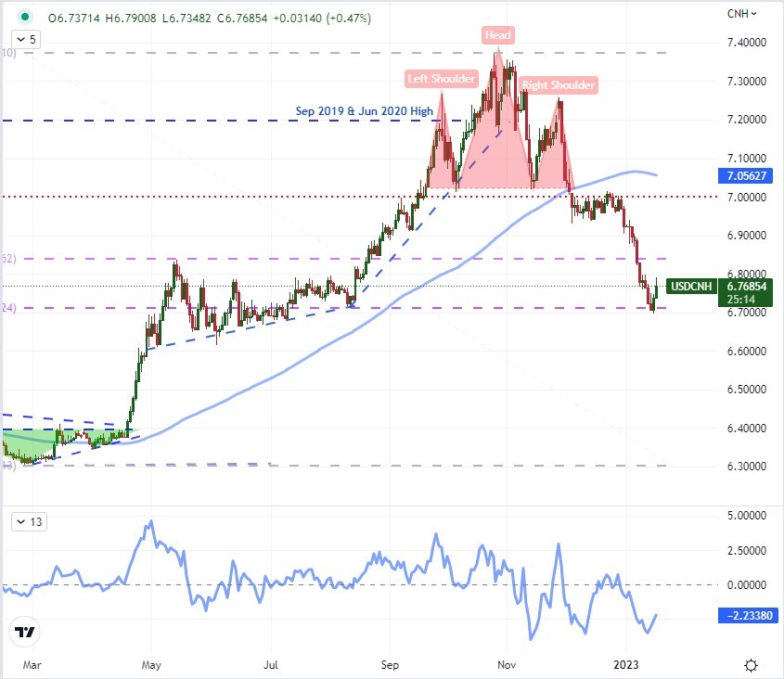Screen dimensions: 784x679
Task: Click the 6.70000 price axis label
Action: 747,313
